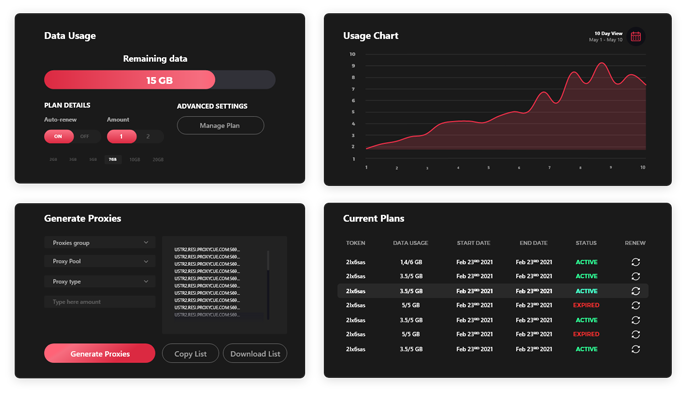Click the Generate Proxies button

(100, 353)
